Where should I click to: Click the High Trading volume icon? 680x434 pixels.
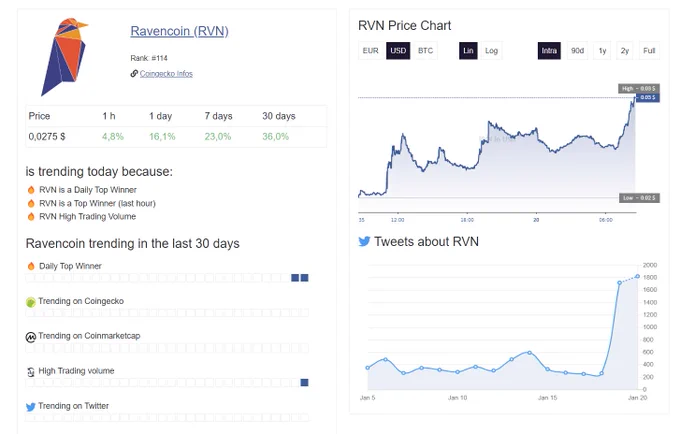pyautogui.click(x=31, y=372)
